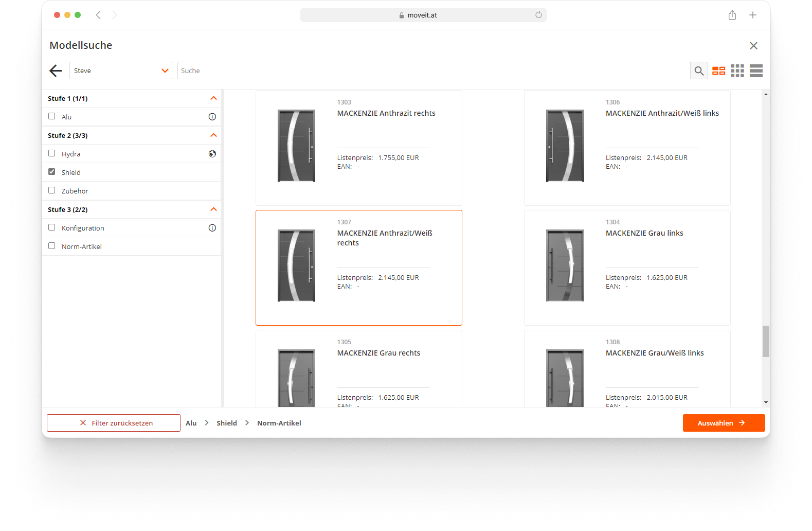Switch to the grid tile view icon
This screenshot has width=812, height=531.
coord(737,70)
